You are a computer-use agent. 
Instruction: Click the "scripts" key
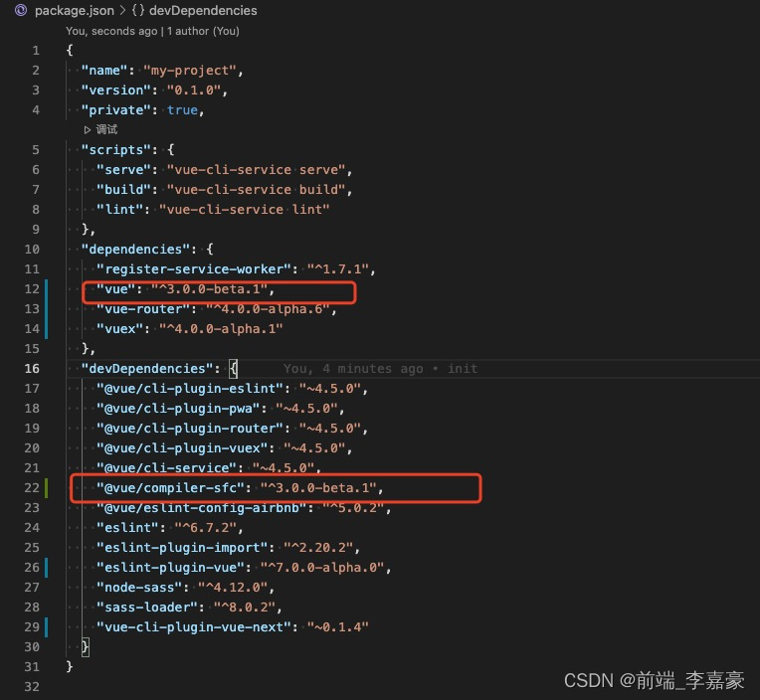(116, 150)
